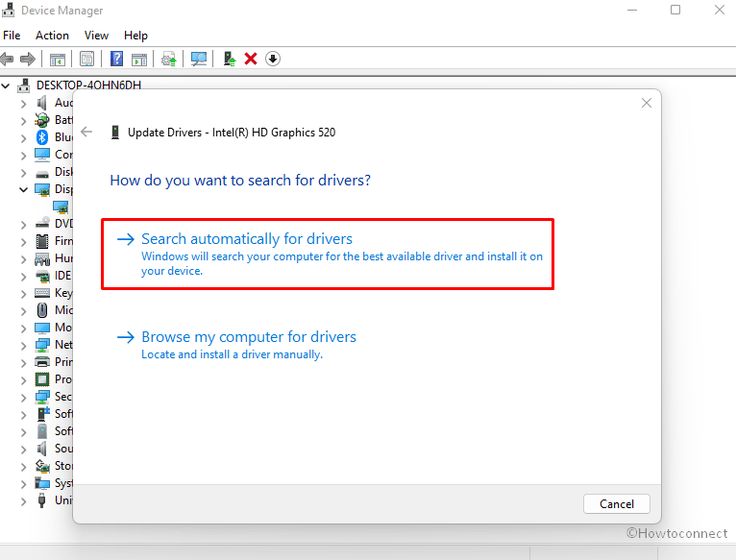736x560 pixels.
Task: Expand the Disk drives category chevron
Action: [x=23, y=172]
